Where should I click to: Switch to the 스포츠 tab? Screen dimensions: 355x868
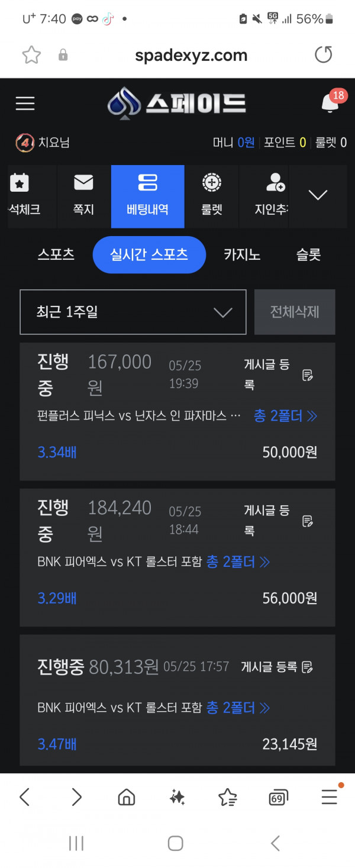(56, 255)
